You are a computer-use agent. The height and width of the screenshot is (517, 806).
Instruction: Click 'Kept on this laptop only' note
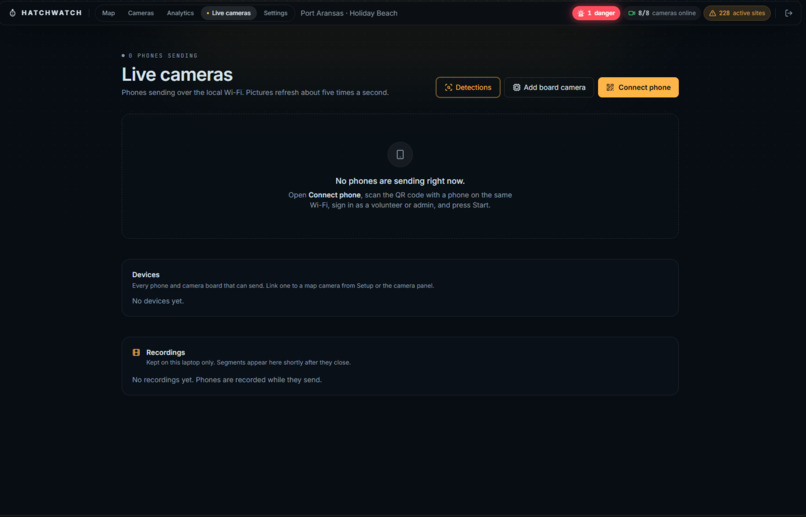(x=248, y=363)
